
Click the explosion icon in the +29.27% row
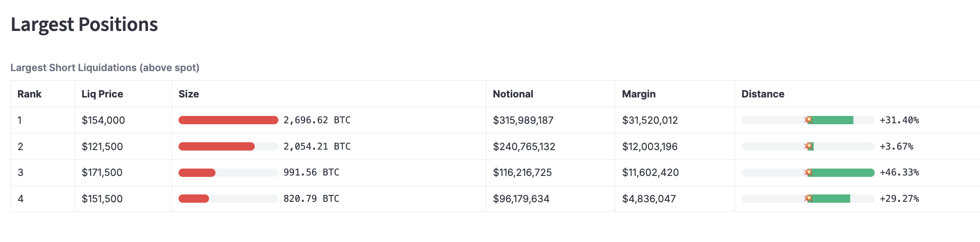(x=808, y=199)
